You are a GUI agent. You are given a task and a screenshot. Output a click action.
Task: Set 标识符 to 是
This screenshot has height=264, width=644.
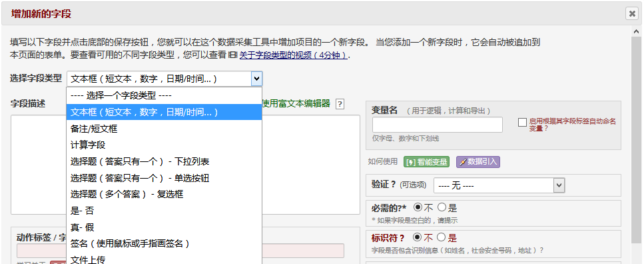click(442, 237)
